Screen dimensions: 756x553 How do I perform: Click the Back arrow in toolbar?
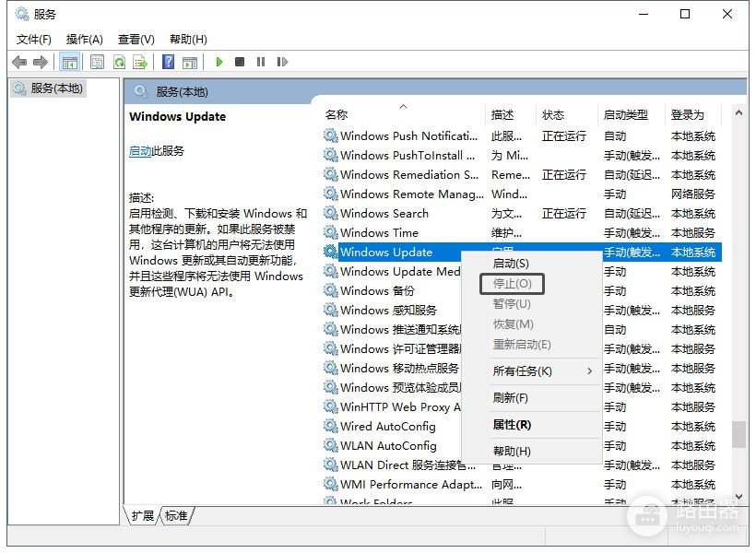coord(19,62)
